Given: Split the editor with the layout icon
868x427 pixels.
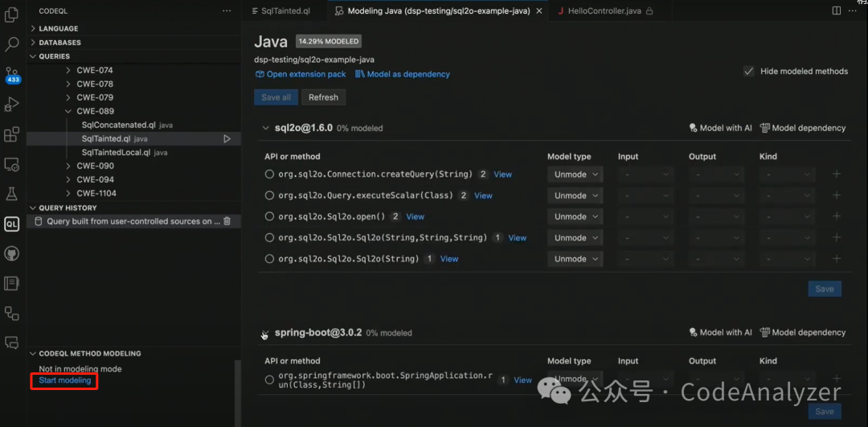Looking at the screenshot, I should coord(837,10).
